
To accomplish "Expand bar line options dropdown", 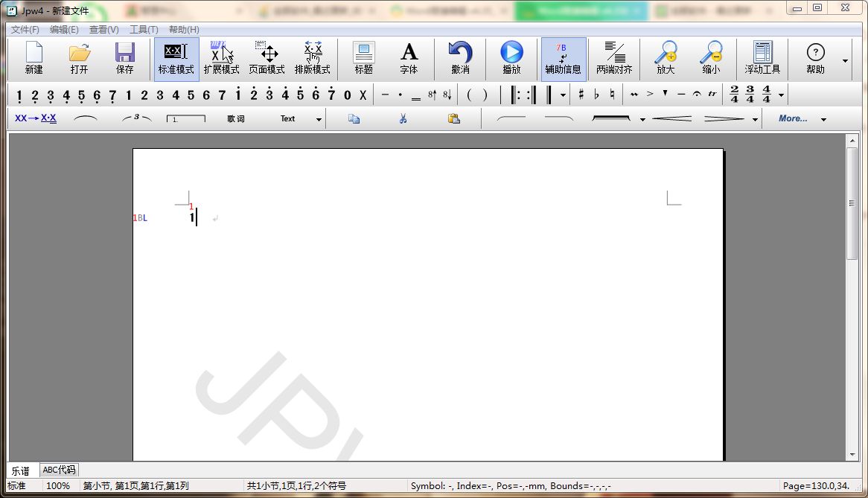I will click(563, 95).
